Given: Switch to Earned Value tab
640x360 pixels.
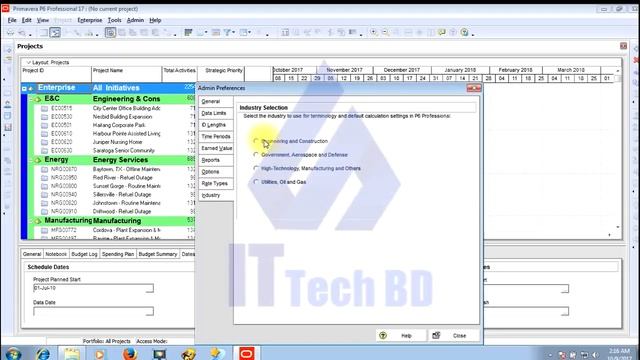Looking at the screenshot, I should 216,148.
